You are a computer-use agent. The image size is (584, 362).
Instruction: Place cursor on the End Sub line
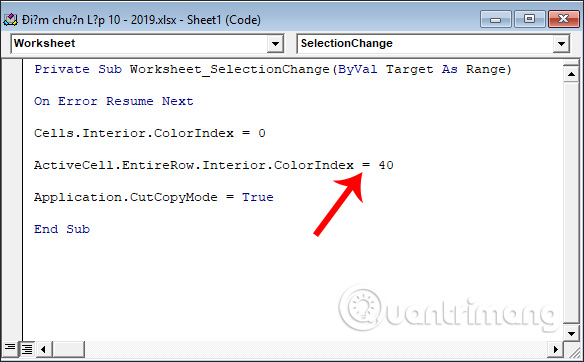click(x=62, y=229)
